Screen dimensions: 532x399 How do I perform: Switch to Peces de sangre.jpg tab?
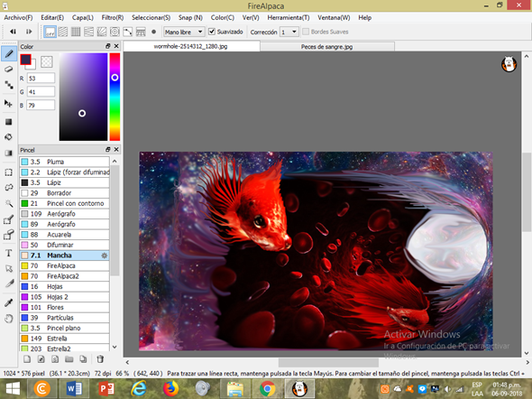tap(327, 47)
